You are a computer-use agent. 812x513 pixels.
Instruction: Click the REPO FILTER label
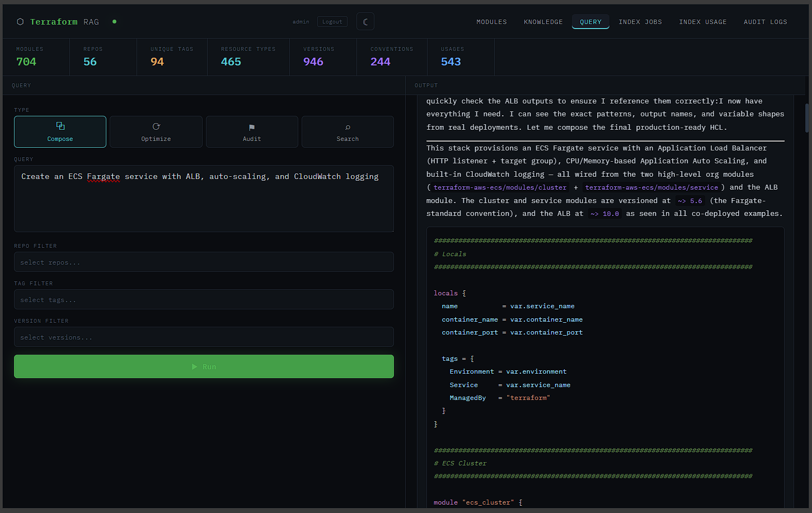point(35,246)
